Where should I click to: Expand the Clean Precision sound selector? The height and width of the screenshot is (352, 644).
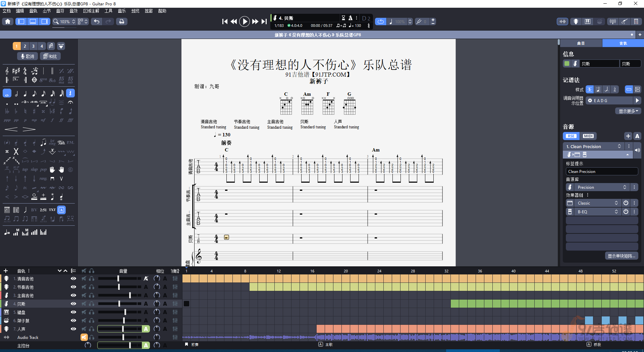tap(593, 146)
